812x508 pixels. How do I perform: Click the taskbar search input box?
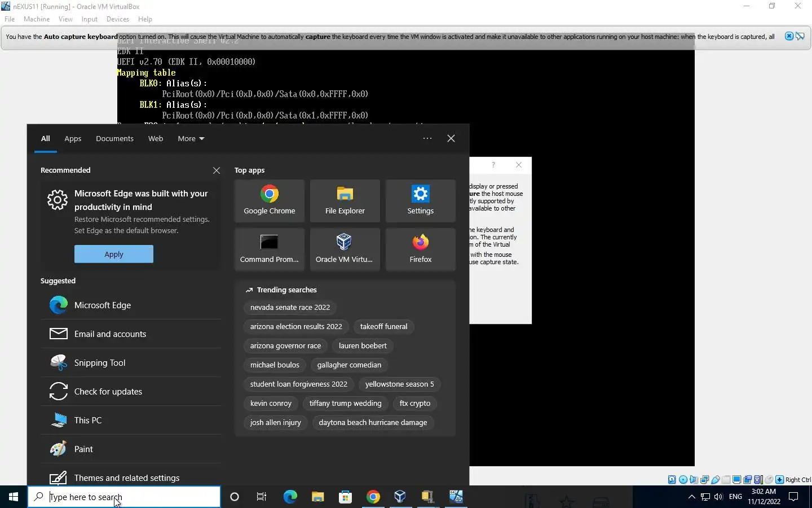tap(124, 497)
